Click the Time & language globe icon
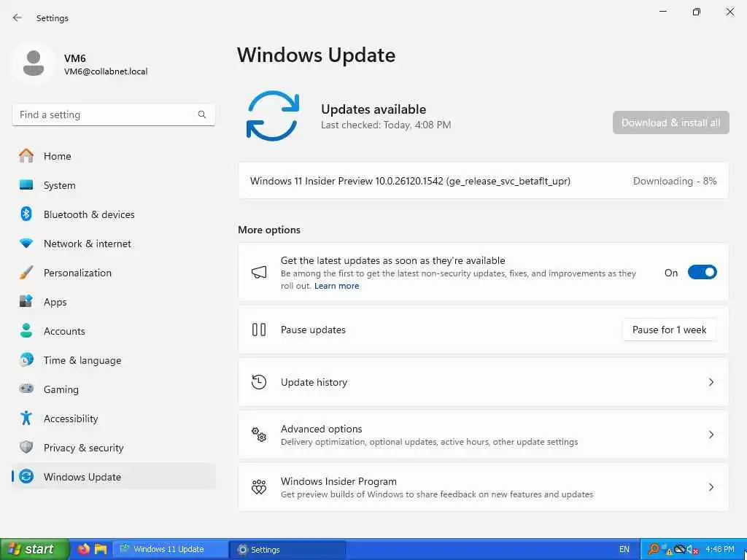747x560 pixels. click(x=26, y=359)
